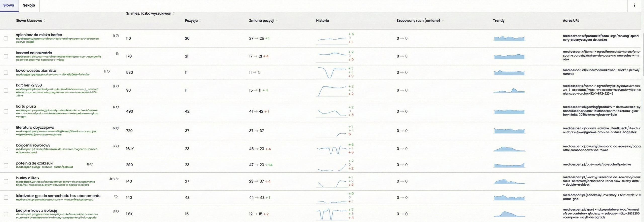This screenshot has width=644, height=222.
Task: Click the icons beside literatura obyczajowa
Action: (x=116, y=128)
